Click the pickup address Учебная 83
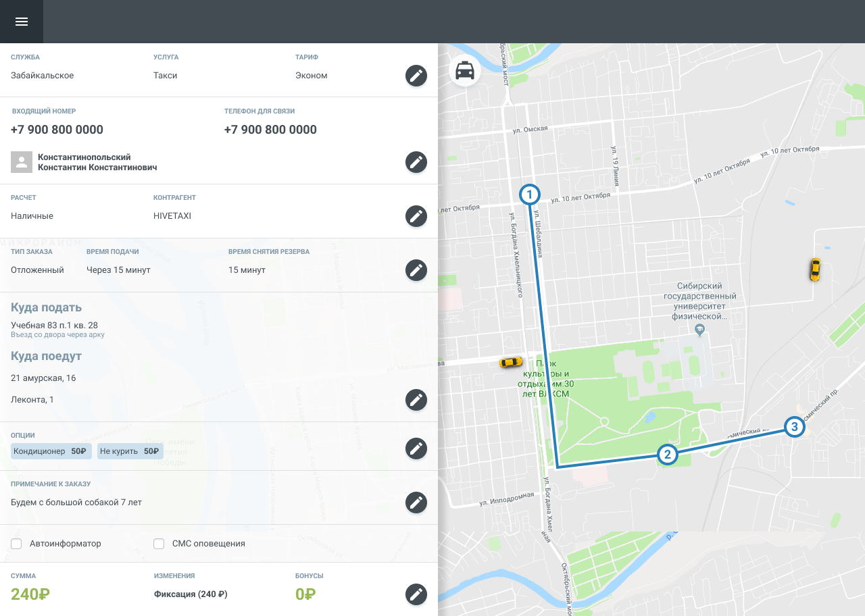The image size is (865, 616). (x=54, y=326)
